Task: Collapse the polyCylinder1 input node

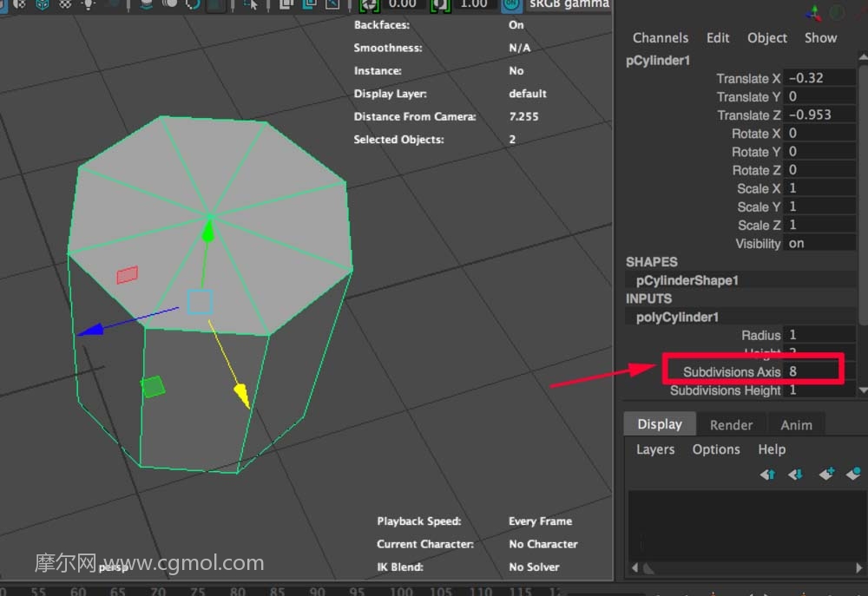Action: click(x=677, y=318)
